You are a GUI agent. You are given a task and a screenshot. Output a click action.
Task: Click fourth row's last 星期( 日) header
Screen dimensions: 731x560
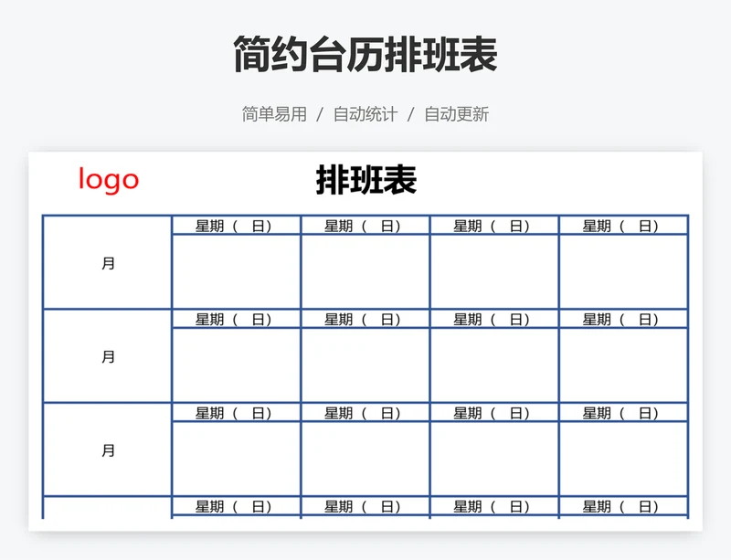tap(623, 506)
